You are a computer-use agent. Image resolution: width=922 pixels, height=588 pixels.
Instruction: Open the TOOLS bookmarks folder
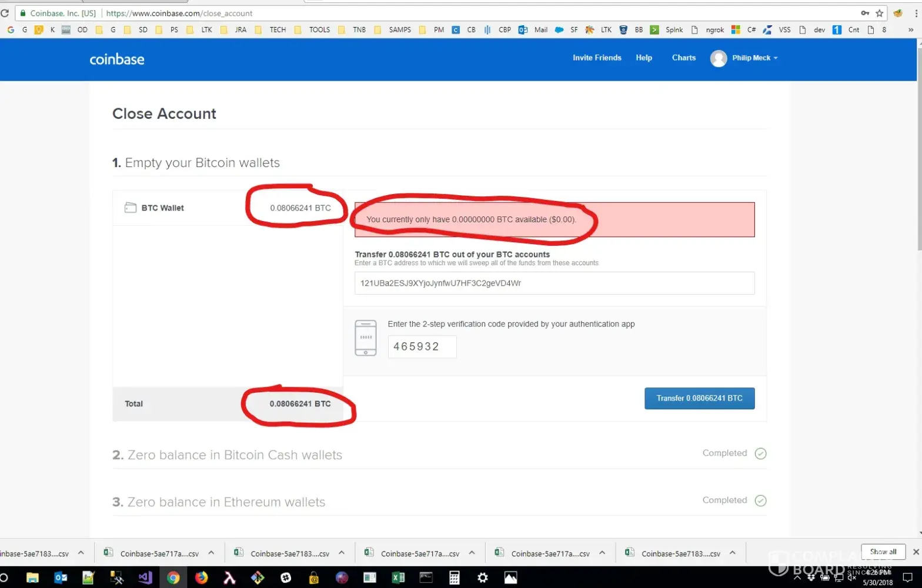319,29
